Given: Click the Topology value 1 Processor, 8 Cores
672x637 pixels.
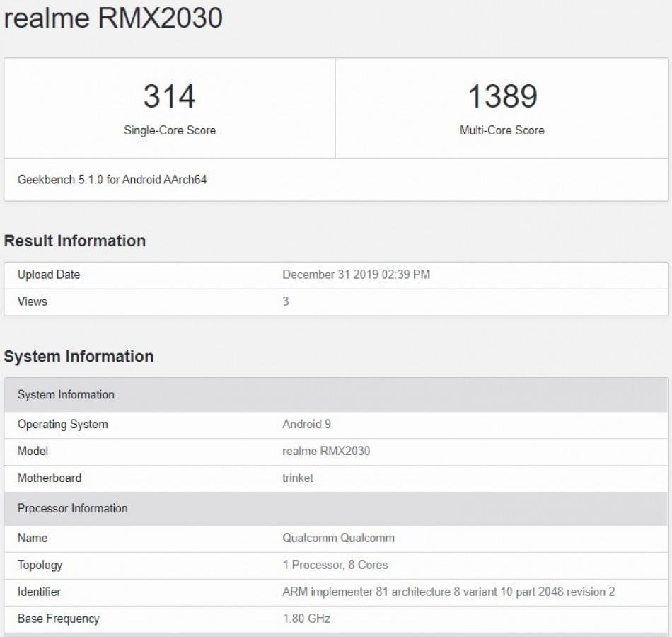Looking at the screenshot, I should [335, 565].
